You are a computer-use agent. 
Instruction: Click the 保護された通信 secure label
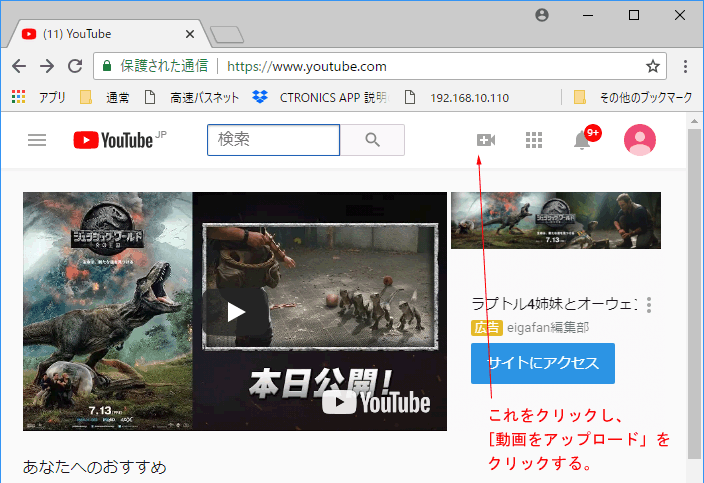coord(164,66)
